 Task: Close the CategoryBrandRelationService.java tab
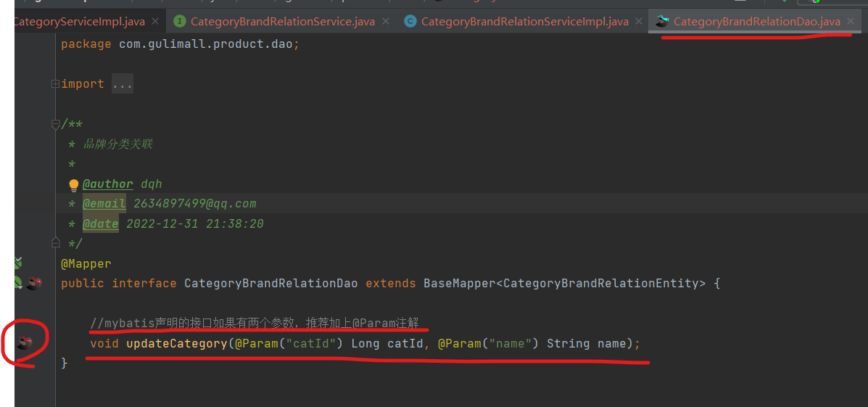coord(386,22)
